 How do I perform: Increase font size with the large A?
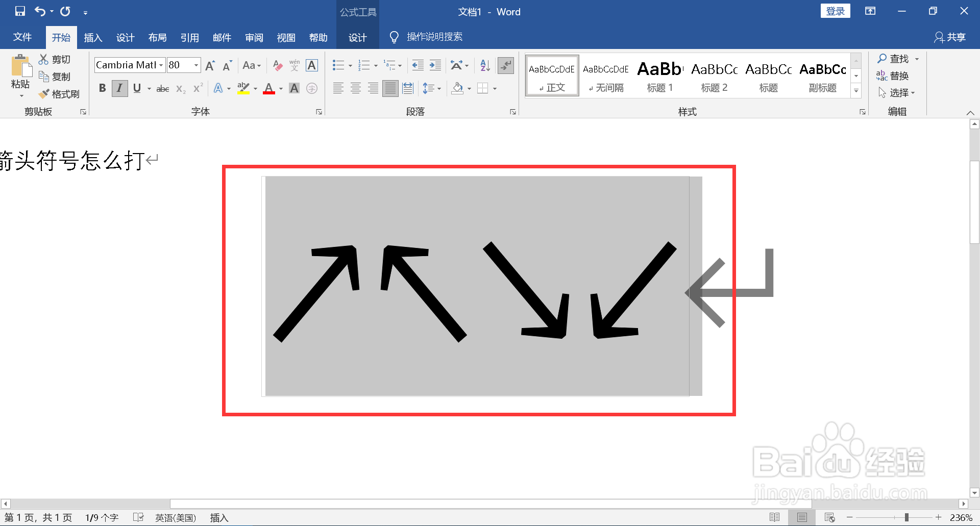[210, 65]
